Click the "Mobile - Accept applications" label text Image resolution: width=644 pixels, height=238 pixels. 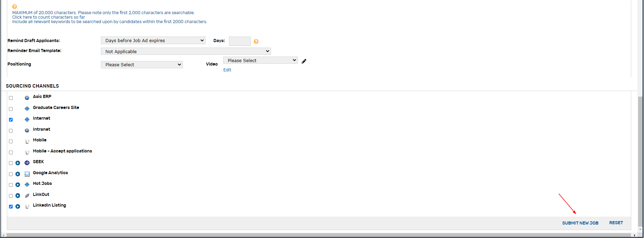tap(62, 151)
